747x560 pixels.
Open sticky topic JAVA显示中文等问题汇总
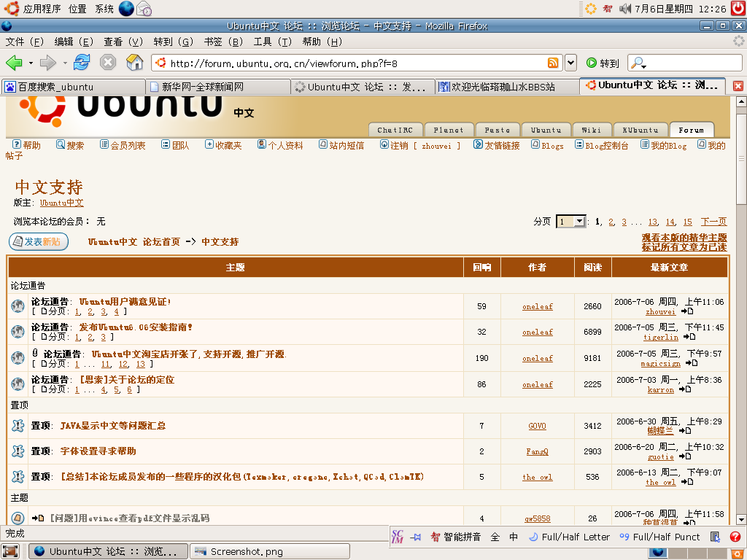pos(113,426)
